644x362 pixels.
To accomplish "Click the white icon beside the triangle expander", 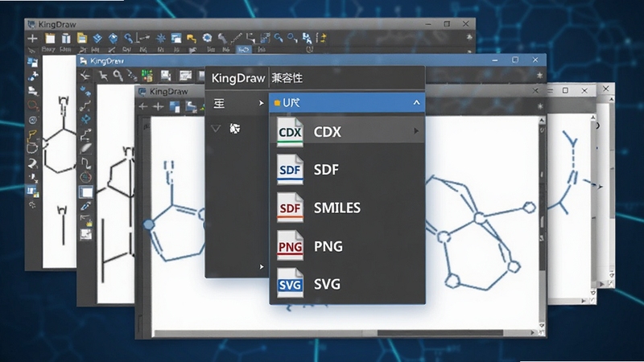I will click(x=234, y=129).
